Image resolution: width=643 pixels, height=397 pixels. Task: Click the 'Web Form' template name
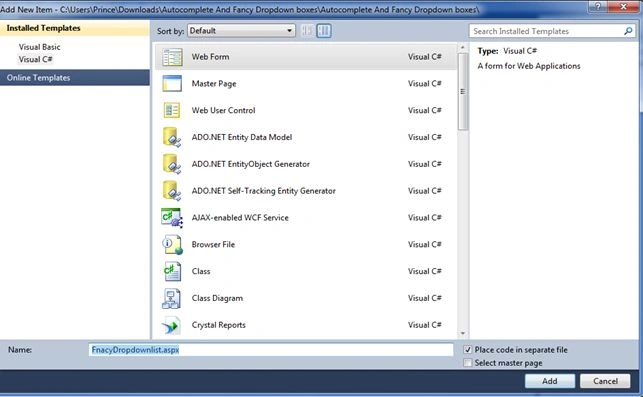(210, 57)
